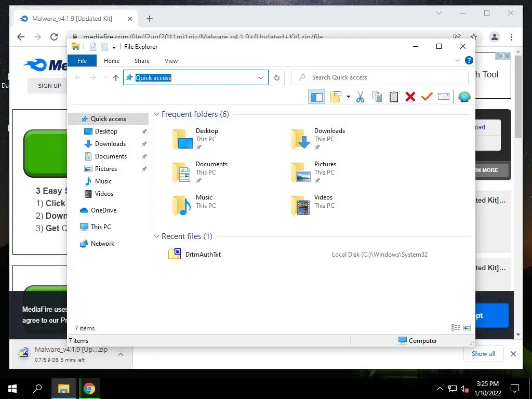532x399 pixels.
Task: Select the DrtmAuthTxt recent file
Action: [203, 255]
